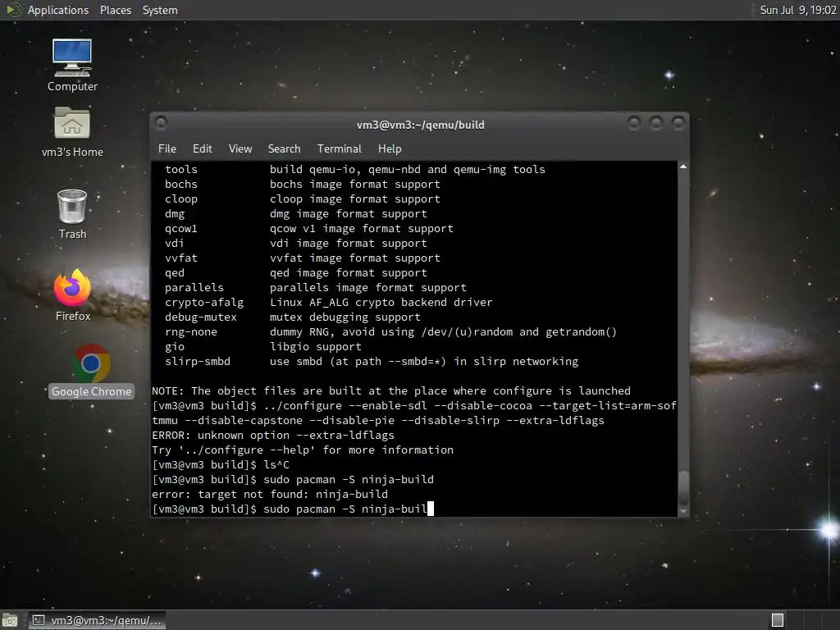The width and height of the screenshot is (840, 630).
Task: Click 'Try ../configure --help' line
Action: (303, 450)
